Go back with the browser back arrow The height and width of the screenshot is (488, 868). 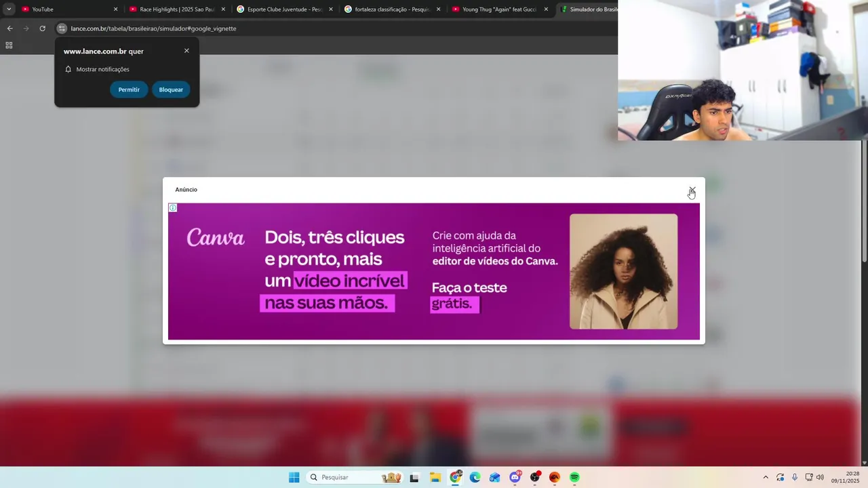click(x=9, y=28)
